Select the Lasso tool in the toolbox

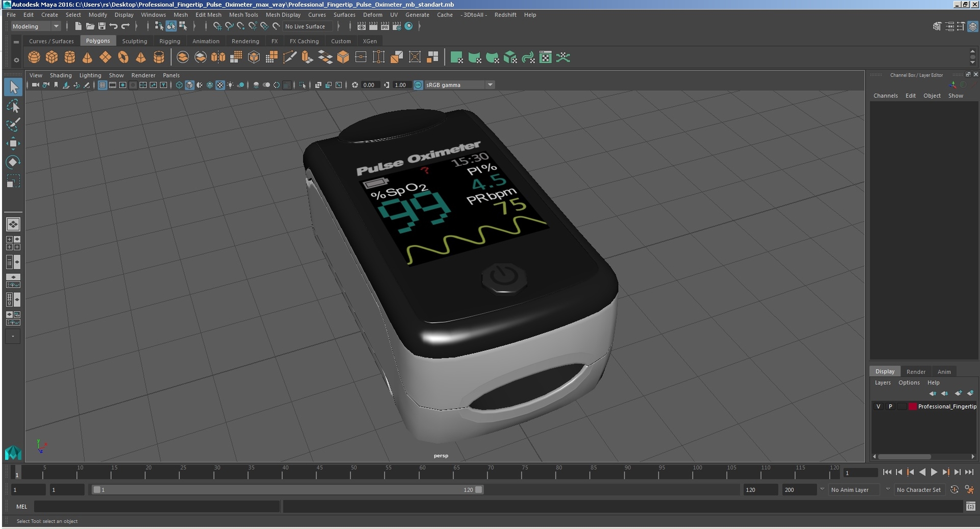click(14, 107)
